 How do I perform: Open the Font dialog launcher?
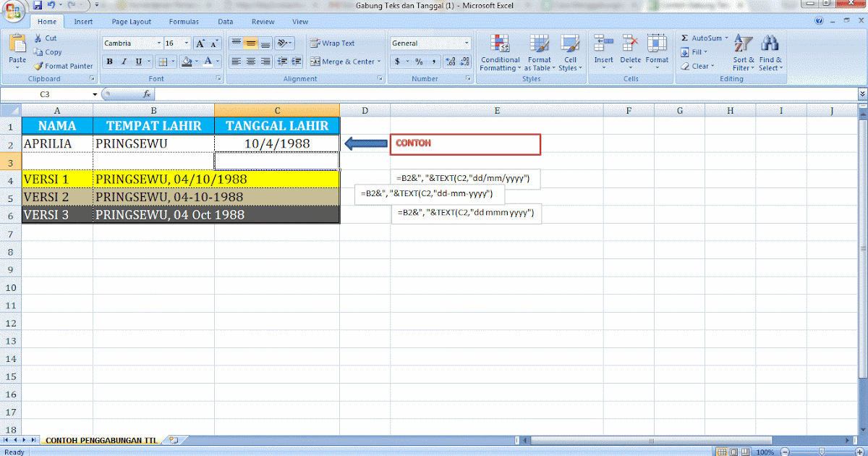218,78
